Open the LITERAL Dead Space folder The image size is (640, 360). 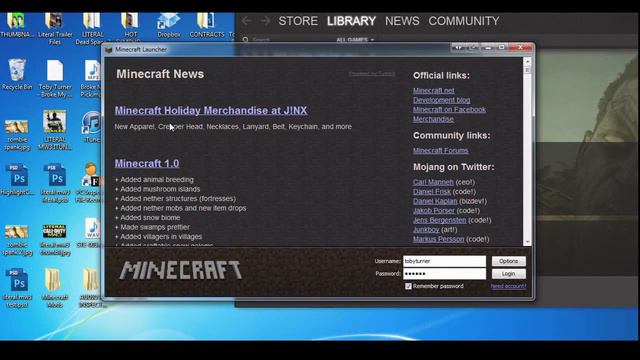pos(92,29)
